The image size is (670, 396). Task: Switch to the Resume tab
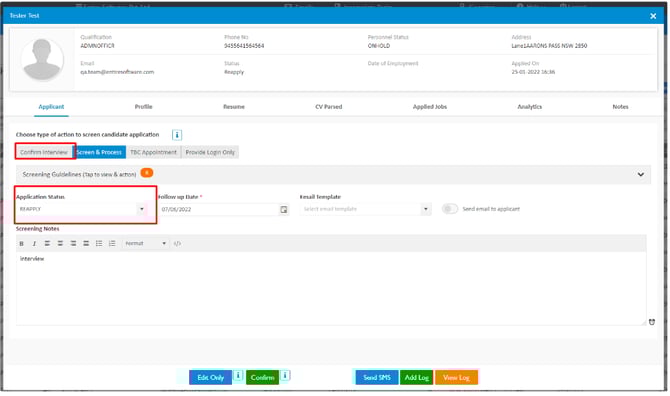[x=234, y=107]
